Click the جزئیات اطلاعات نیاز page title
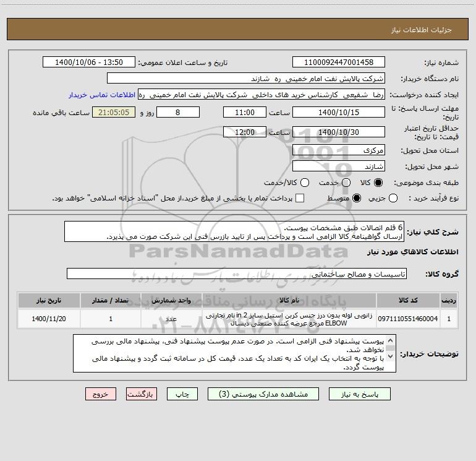The width and height of the screenshot is (476, 461). click(422, 30)
